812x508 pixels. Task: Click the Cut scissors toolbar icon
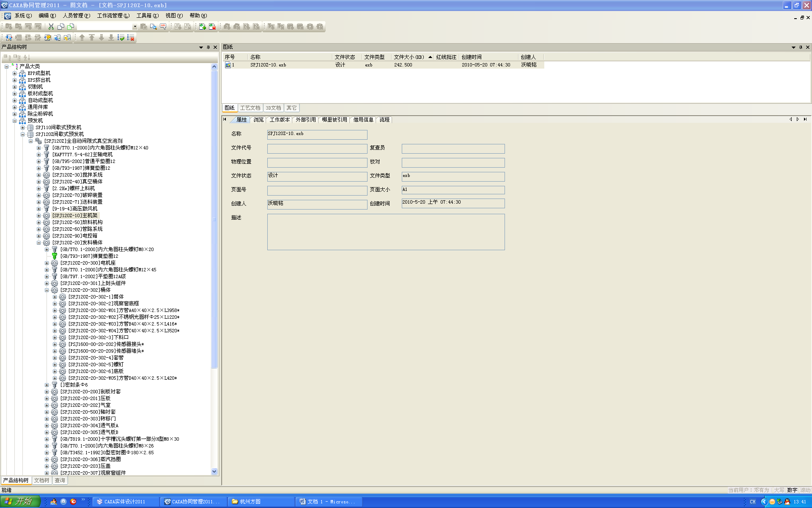tap(51, 26)
